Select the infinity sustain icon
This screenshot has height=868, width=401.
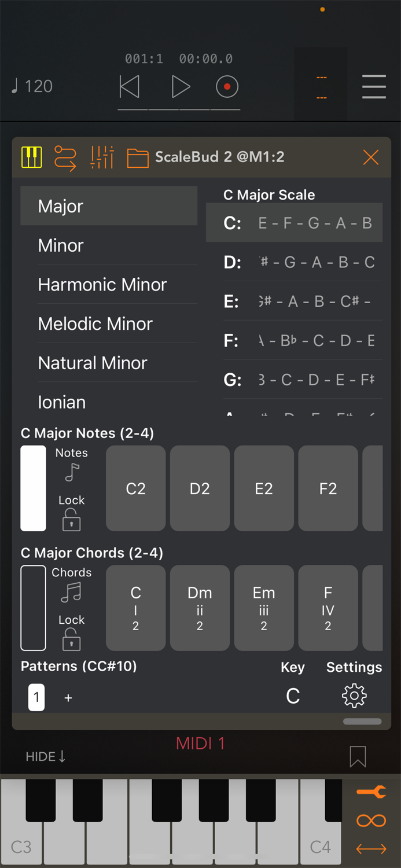[x=371, y=821]
